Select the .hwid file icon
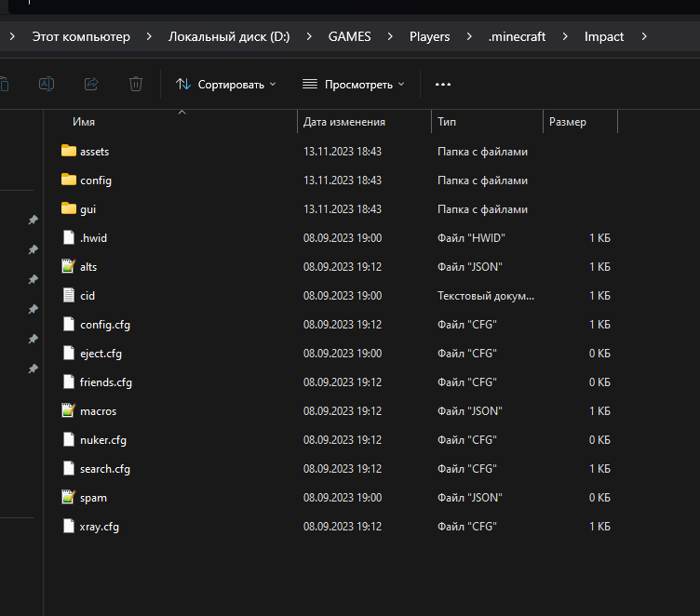 pos(69,237)
